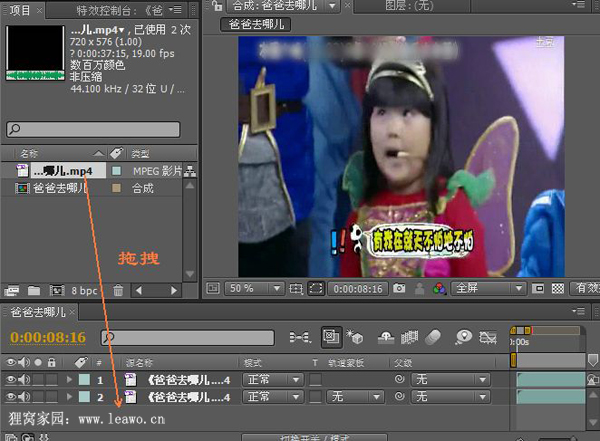Mute audio of layer 2
The height and width of the screenshot is (441, 600).
(24, 397)
